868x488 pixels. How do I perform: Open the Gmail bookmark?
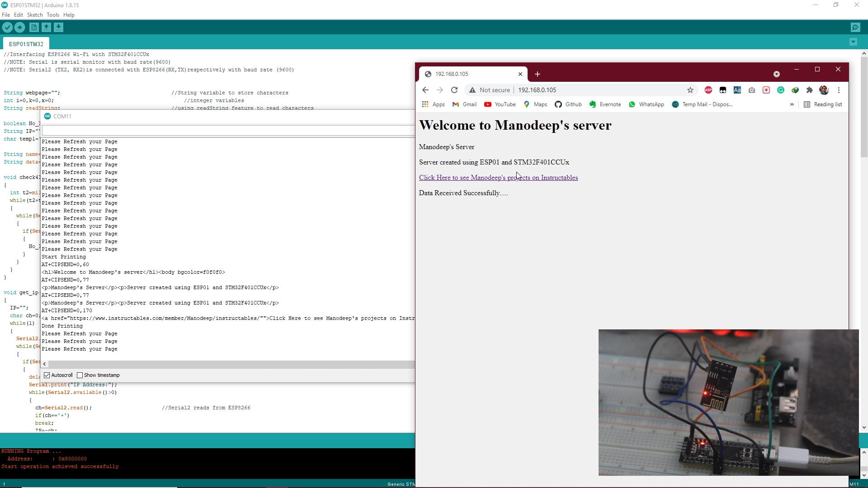coord(464,104)
